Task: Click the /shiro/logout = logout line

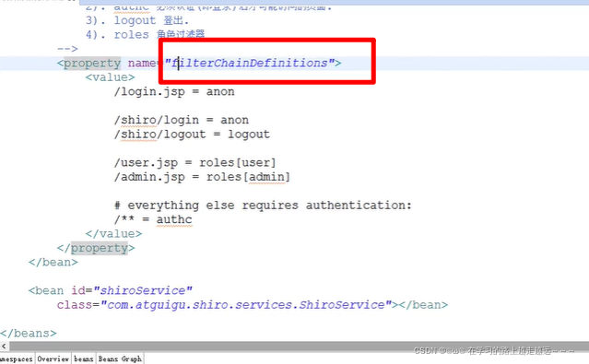Action: pyautogui.click(x=192, y=135)
